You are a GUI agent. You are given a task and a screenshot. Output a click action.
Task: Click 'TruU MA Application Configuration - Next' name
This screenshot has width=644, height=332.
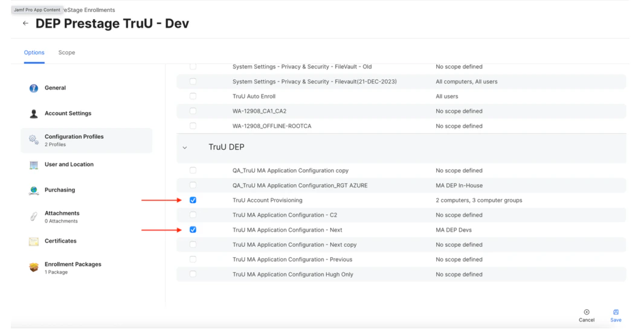coord(288,230)
